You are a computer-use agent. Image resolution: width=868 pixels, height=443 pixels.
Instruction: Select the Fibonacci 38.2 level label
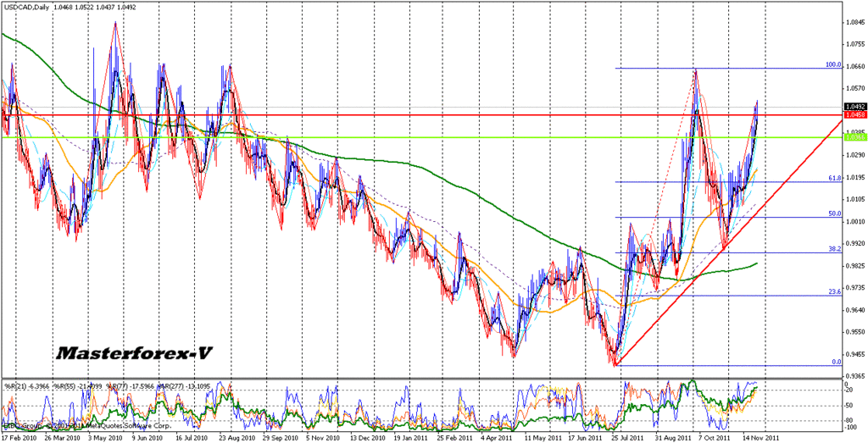point(835,249)
